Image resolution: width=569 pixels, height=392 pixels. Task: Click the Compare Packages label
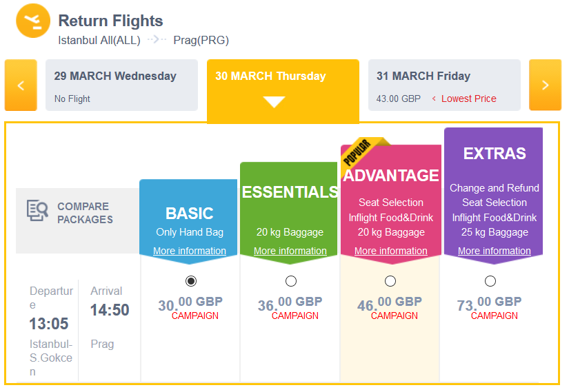click(x=85, y=213)
